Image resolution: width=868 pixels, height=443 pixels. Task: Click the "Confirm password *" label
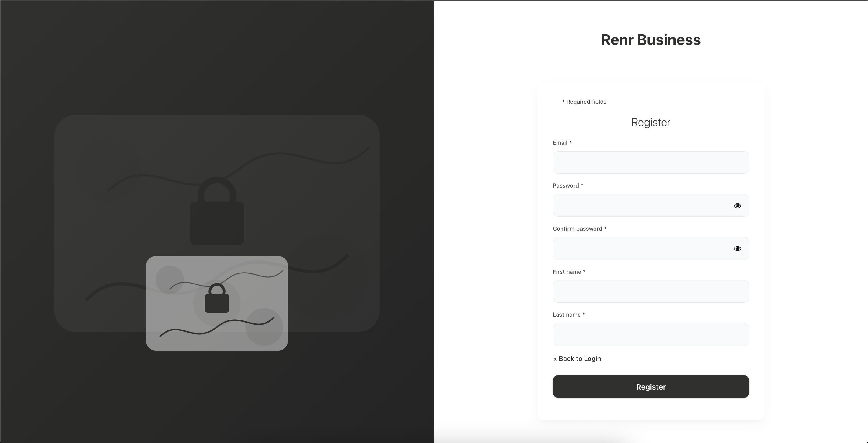click(x=580, y=229)
